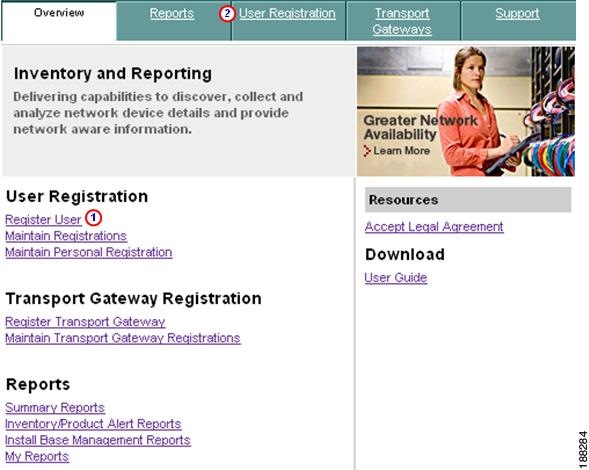589x470 pixels.
Task: Click the Learn More banner link
Action: pyautogui.click(x=402, y=151)
